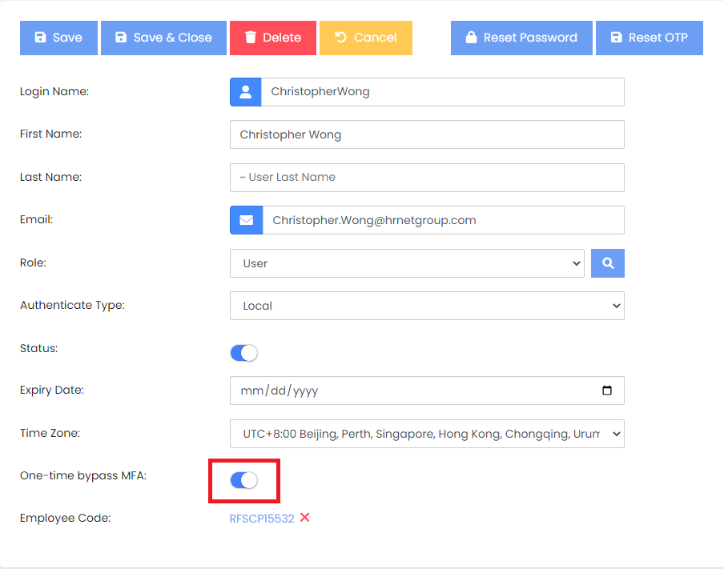Viewport: 728px width, 569px height.
Task: Open the Role dropdown
Action: (407, 263)
